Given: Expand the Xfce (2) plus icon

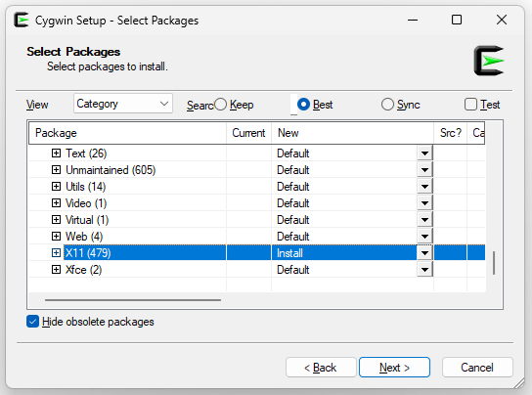Looking at the screenshot, I should click(x=56, y=270).
